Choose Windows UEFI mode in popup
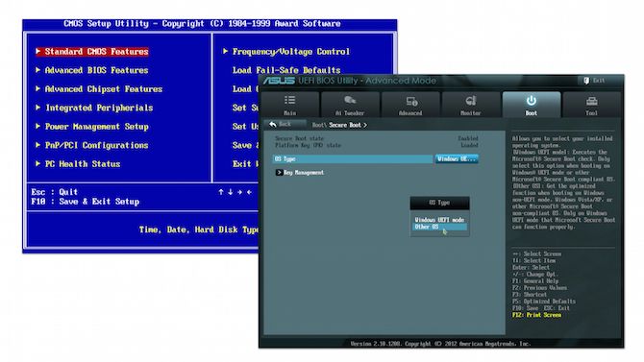This screenshot has height=362, width=644. point(439,220)
